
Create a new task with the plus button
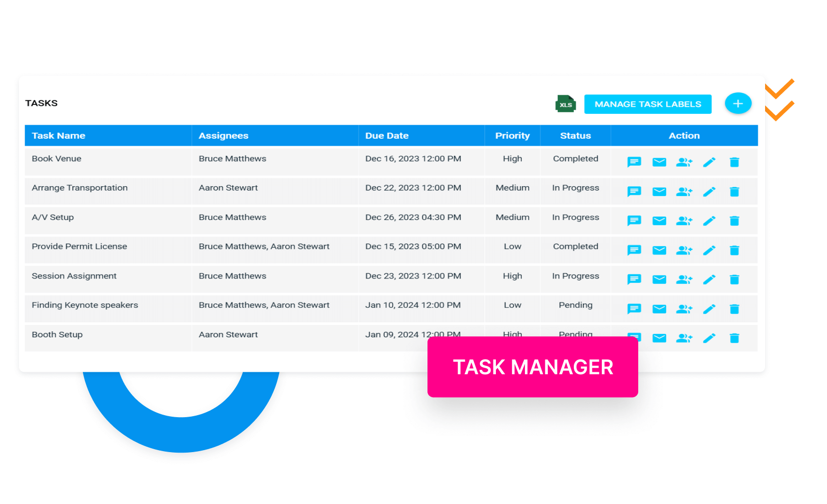click(738, 103)
